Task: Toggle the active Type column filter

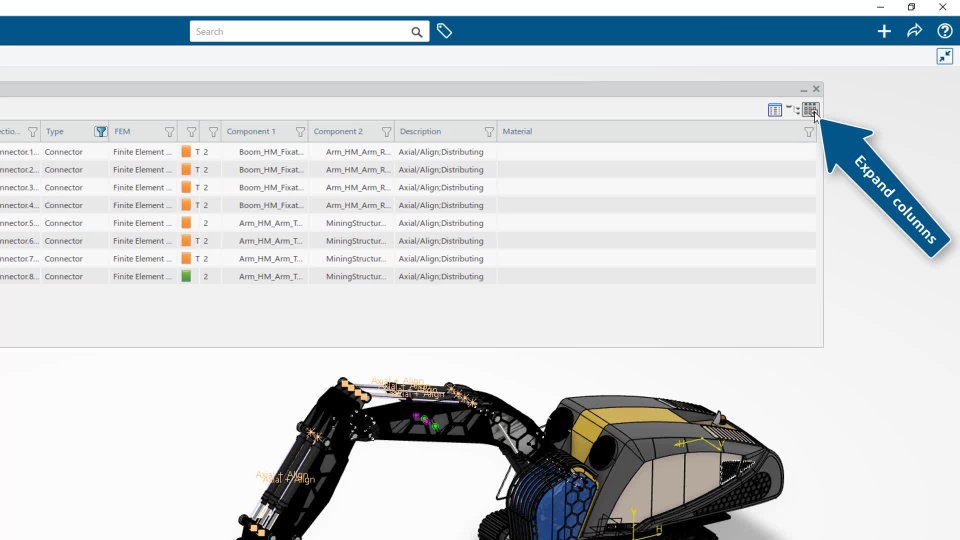Action: 100,132
